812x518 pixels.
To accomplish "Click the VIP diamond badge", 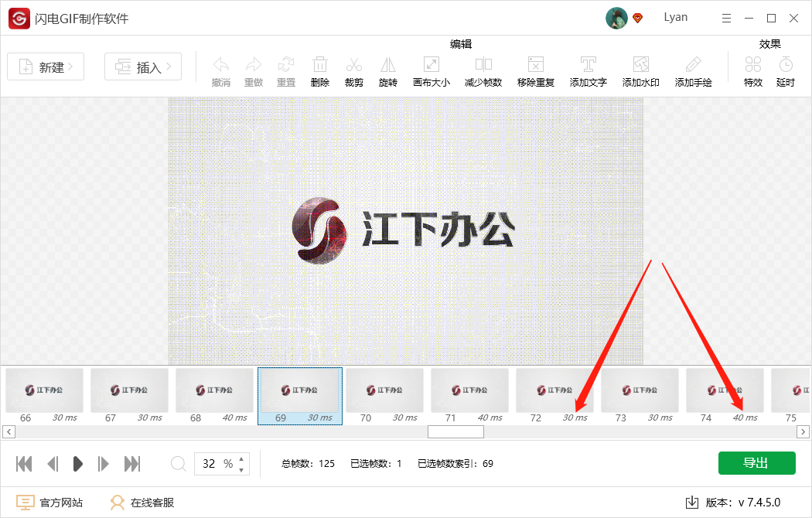I will (637, 19).
